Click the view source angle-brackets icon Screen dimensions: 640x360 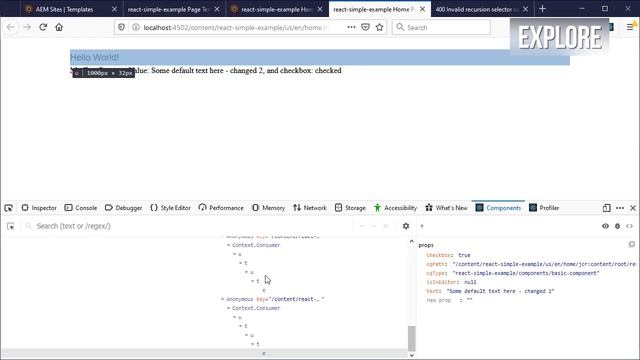(629, 226)
